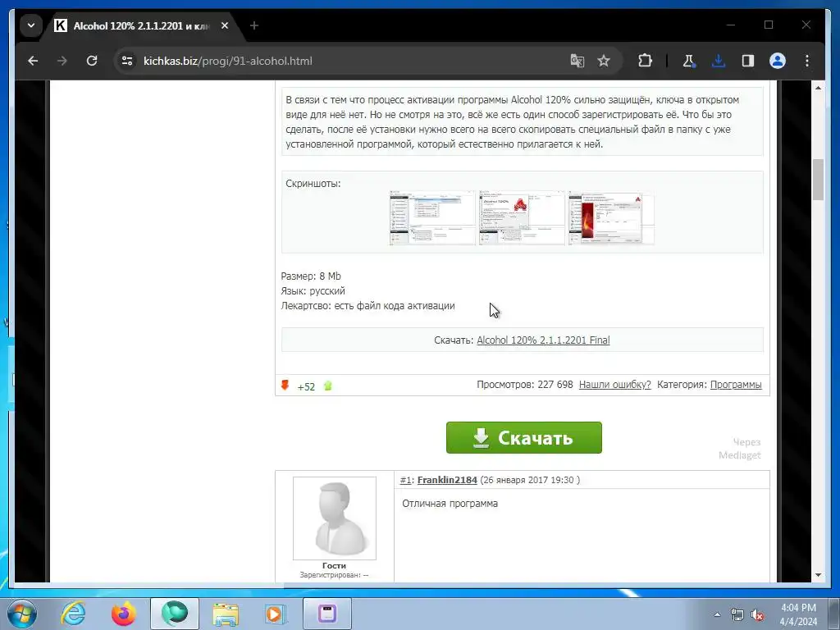Launch Firefox from taskbar
The width and height of the screenshot is (840, 630).
[124, 614]
